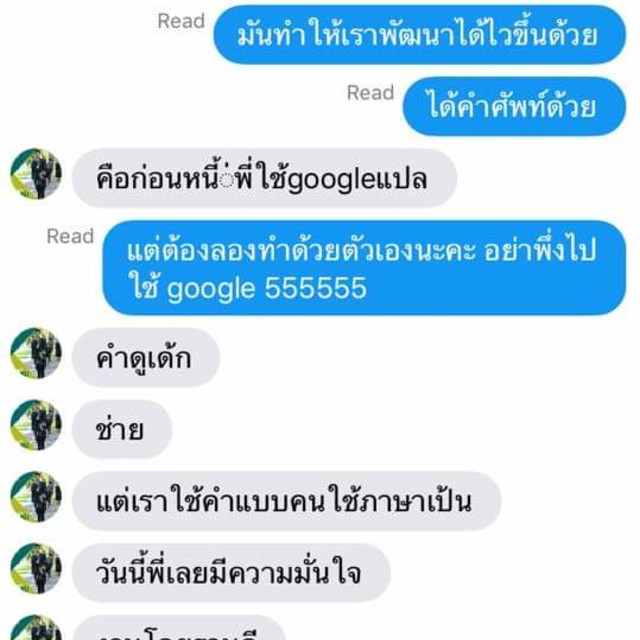Select gray bubble 'ช่าย'
The height and width of the screenshot is (640, 640).
click(122, 430)
